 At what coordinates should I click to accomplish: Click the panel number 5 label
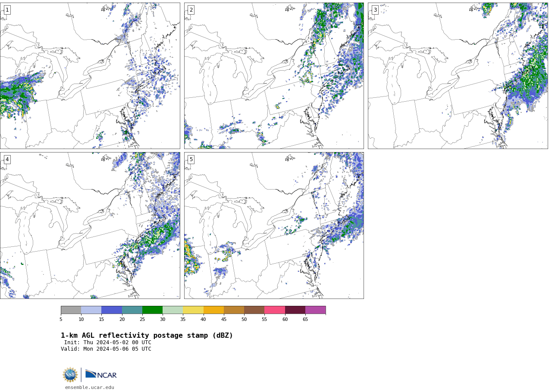tap(191, 159)
